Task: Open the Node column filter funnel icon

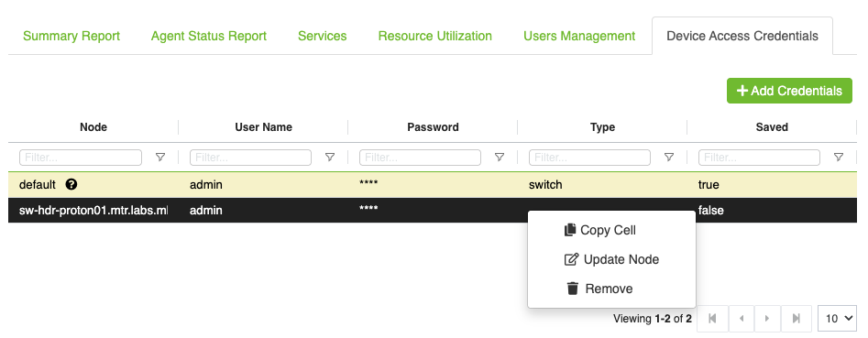Action: [160, 158]
